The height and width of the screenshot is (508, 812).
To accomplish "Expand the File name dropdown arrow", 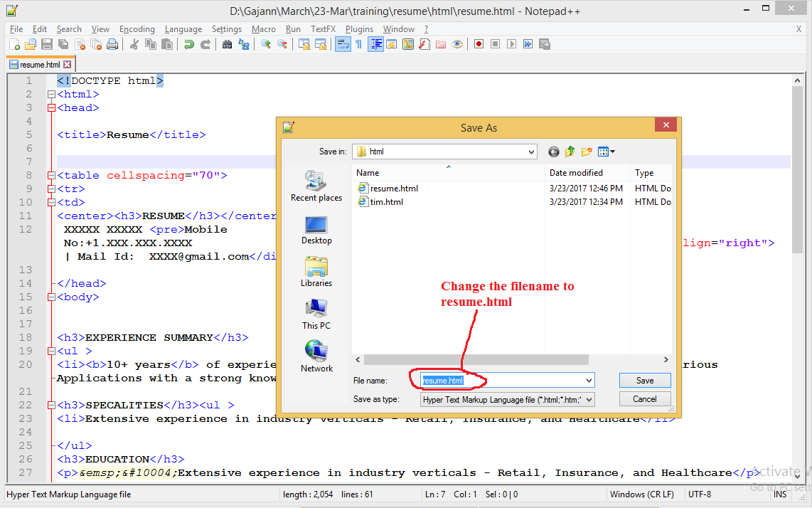I will point(589,381).
